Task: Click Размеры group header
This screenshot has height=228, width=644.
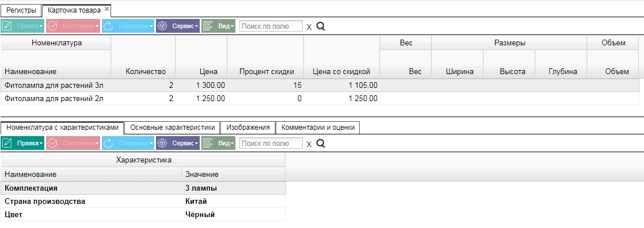Action: click(510, 43)
